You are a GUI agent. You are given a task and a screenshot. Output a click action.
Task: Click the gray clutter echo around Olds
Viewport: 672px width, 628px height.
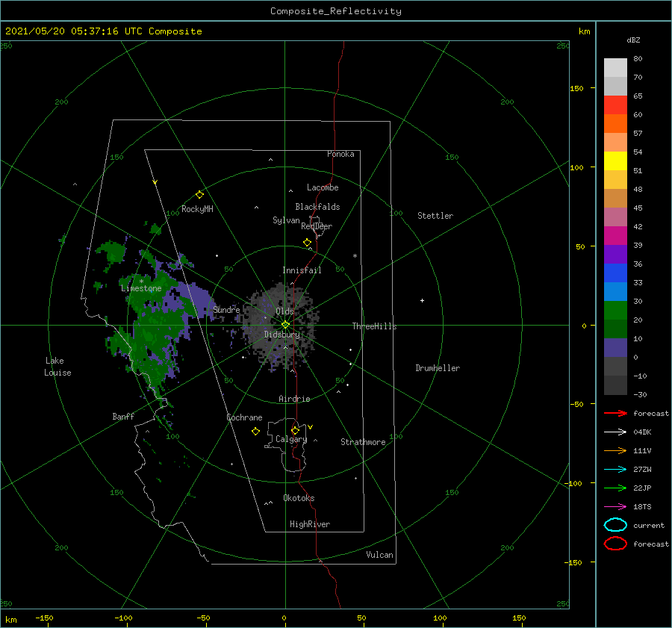(x=281, y=326)
